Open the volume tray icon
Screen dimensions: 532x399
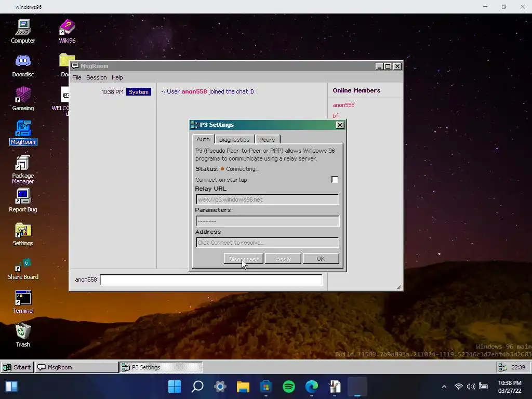tap(471, 387)
